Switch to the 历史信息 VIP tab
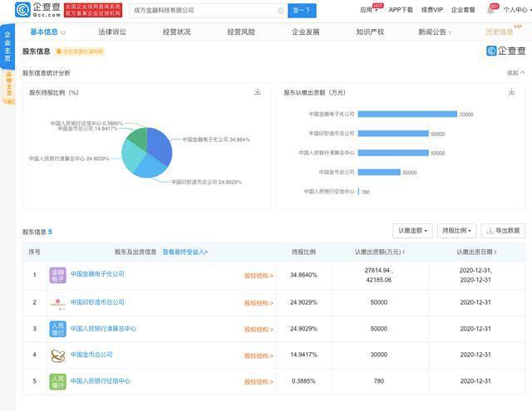532x411 pixels. pos(500,32)
